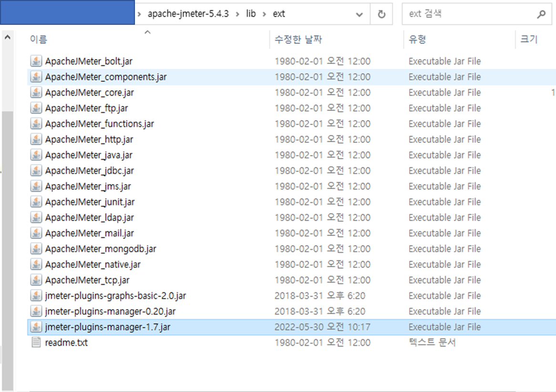Select file name ApacheJMeter_native.jar
Image resolution: width=556 pixels, height=392 pixels.
click(x=93, y=264)
